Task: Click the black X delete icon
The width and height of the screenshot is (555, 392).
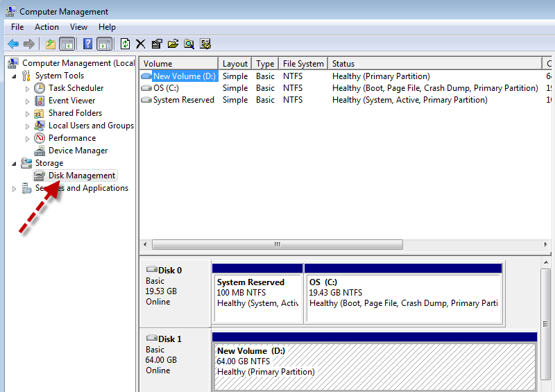Action: pos(141,44)
